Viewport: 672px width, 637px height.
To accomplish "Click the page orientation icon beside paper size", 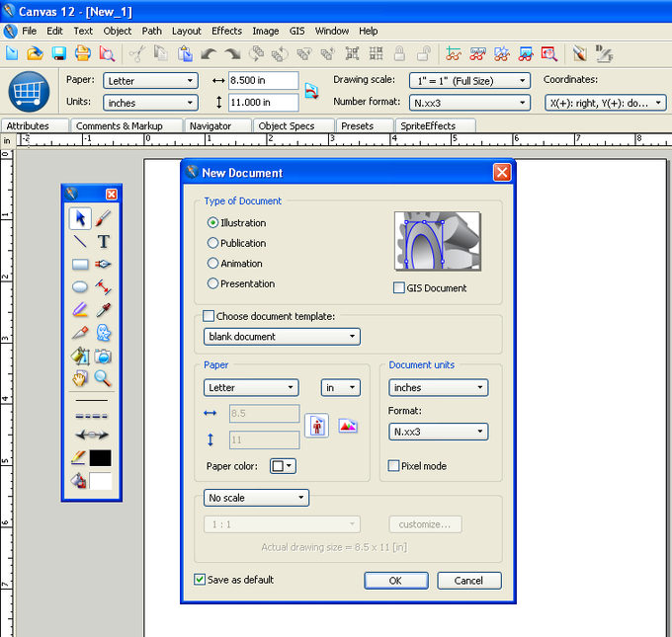I will pos(311,91).
